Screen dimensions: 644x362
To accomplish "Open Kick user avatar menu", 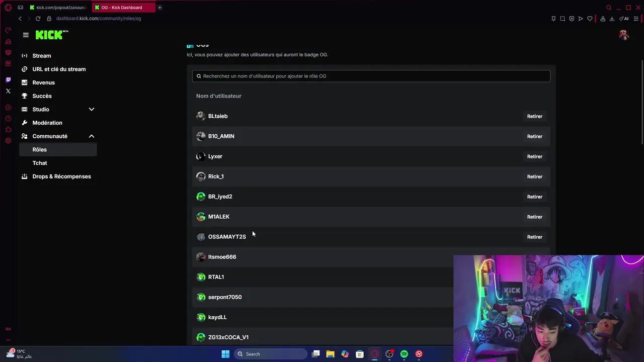I will pos(624,35).
